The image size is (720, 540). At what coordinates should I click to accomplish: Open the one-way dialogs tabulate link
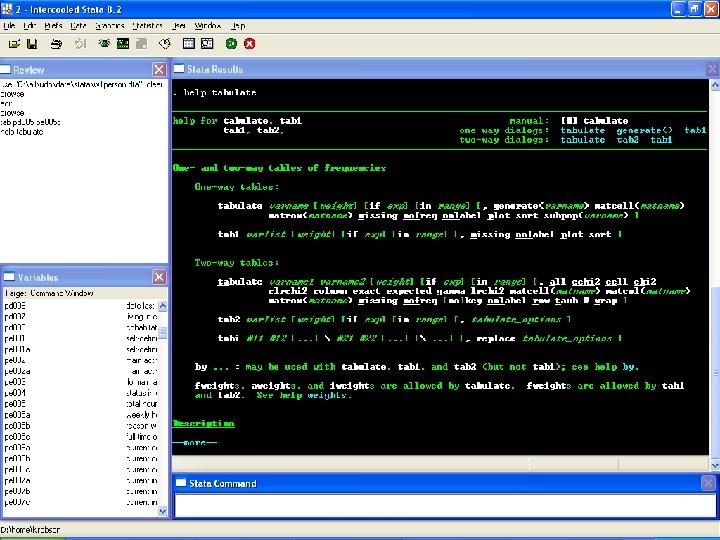(582, 130)
